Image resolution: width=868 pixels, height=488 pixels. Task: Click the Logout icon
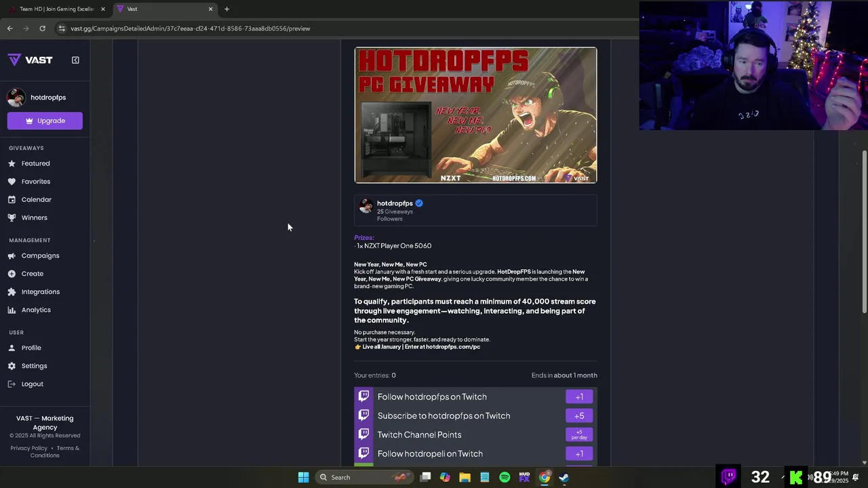pos(12,384)
